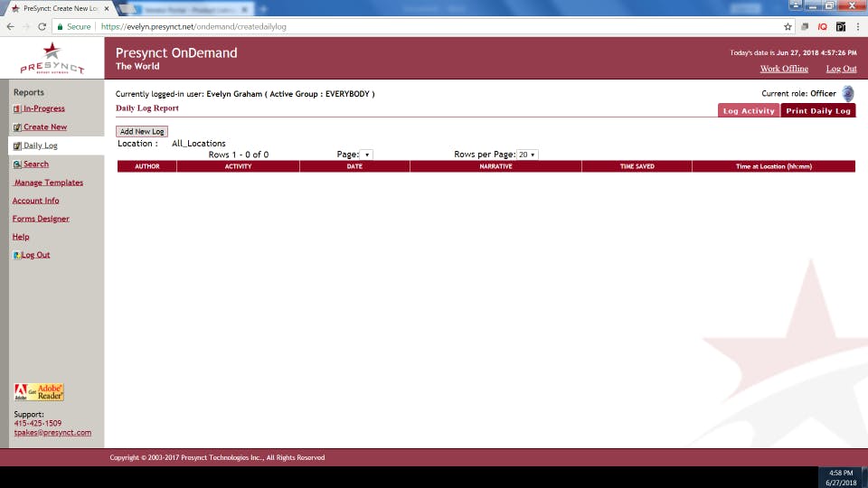
Task: Follow the Work Offline link
Action: point(784,69)
